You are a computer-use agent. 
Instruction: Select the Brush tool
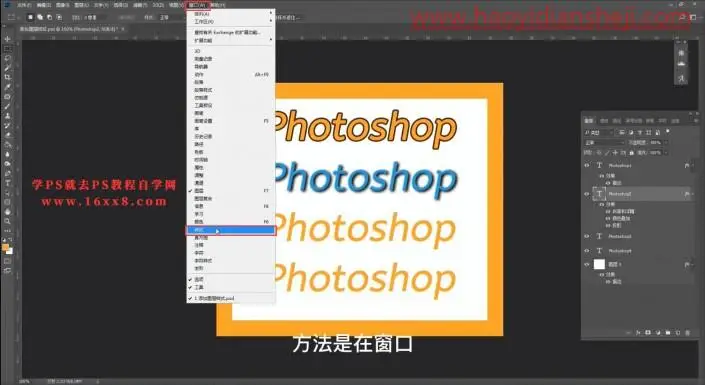[8, 106]
